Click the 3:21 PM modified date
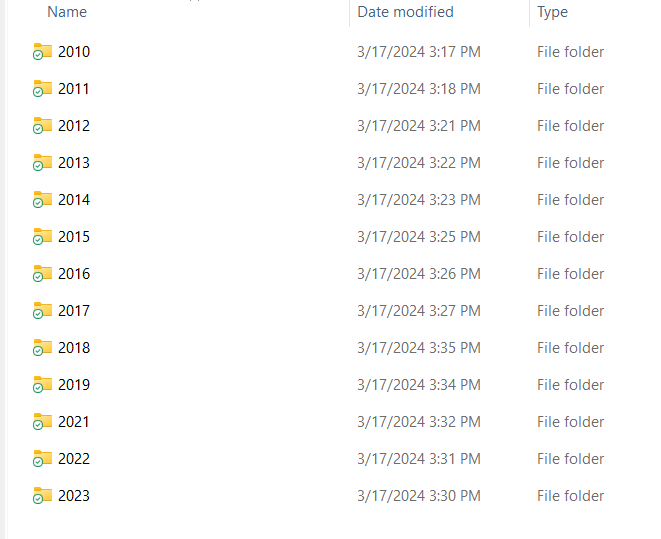Screen dimensions: 661x539 point(418,126)
